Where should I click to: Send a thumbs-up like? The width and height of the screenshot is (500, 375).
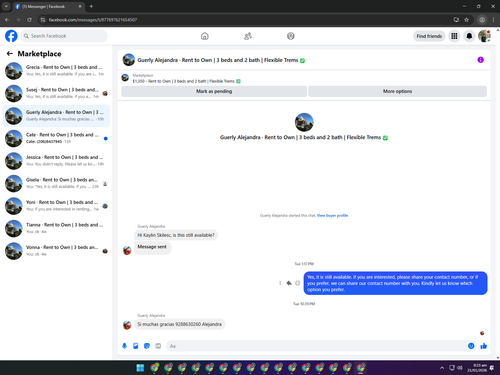484,346
